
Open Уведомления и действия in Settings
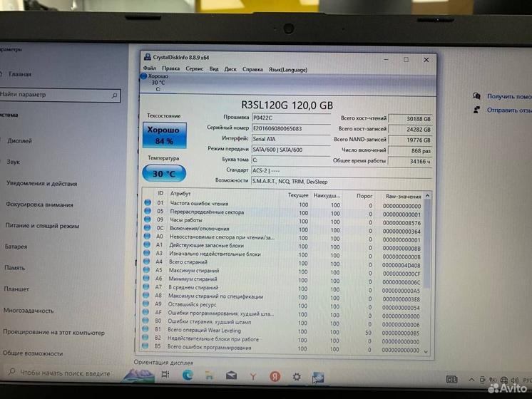[42, 184]
